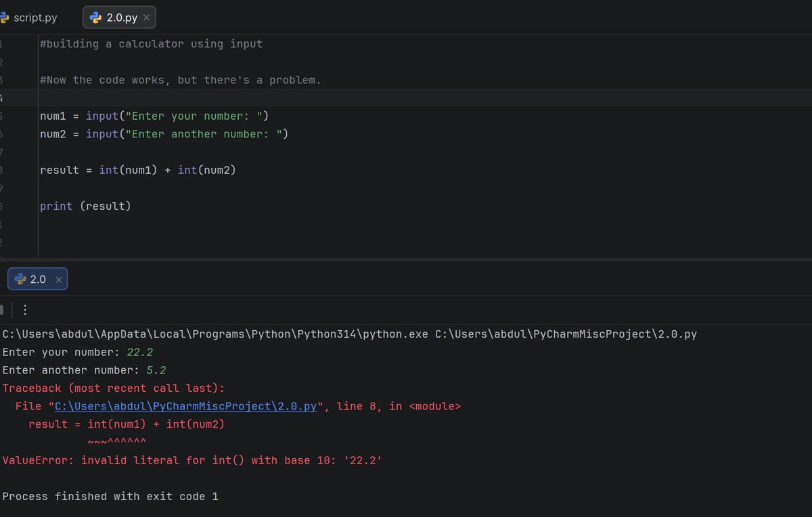Click the comment '#Now the code works, but there's a problem.'
This screenshot has height=517, width=812.
(181, 80)
